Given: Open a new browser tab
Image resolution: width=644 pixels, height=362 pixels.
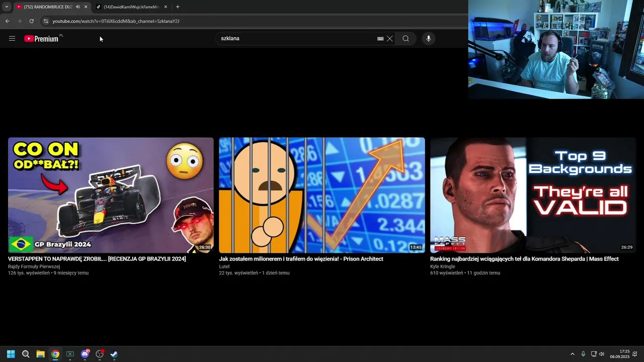Looking at the screenshot, I should click(x=178, y=7).
